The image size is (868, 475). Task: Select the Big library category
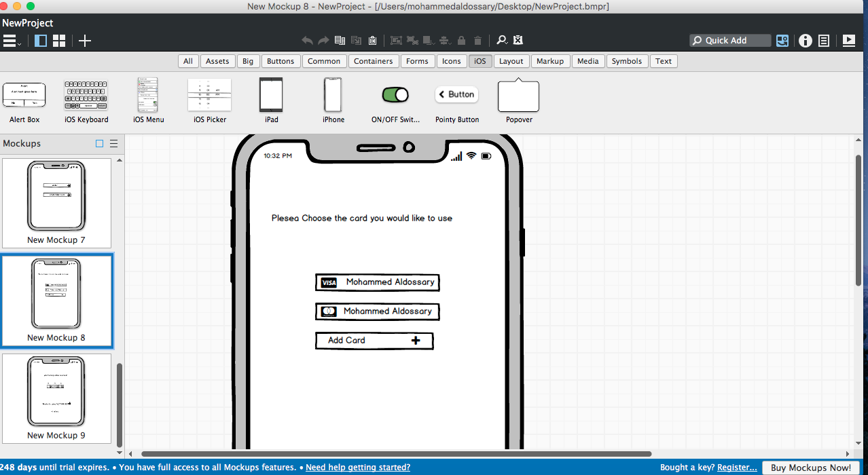point(248,61)
